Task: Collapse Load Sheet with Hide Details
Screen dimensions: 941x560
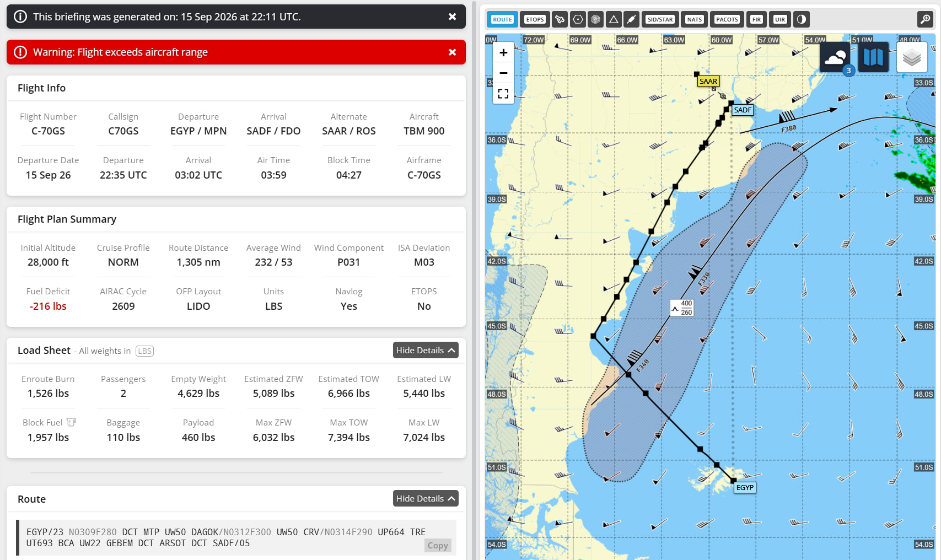Action: (x=426, y=350)
